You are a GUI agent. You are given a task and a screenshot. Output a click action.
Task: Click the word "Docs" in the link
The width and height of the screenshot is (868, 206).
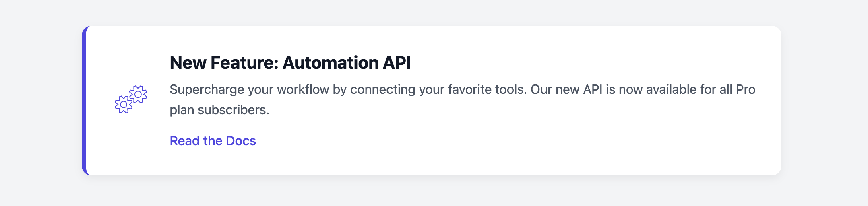tap(241, 141)
